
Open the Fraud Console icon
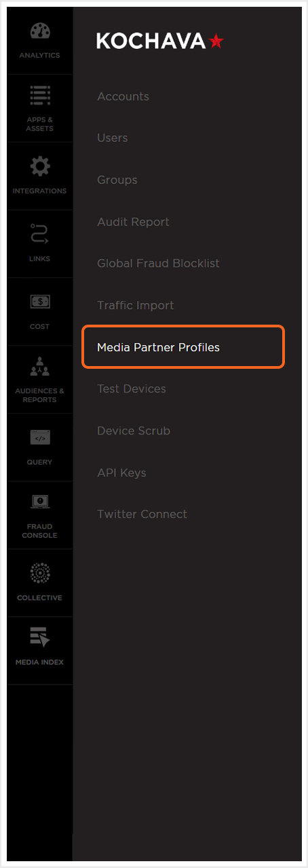point(39,503)
